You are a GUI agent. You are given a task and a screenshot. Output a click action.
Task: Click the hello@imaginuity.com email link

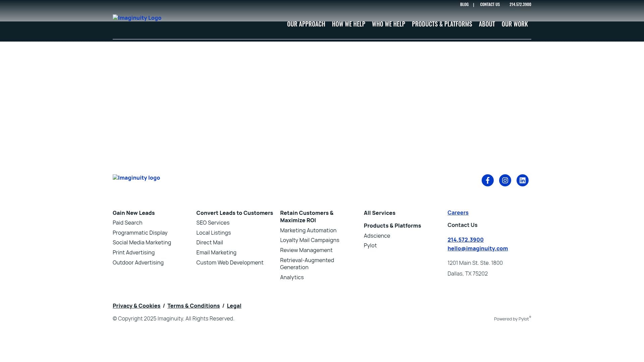pyautogui.click(x=477, y=248)
